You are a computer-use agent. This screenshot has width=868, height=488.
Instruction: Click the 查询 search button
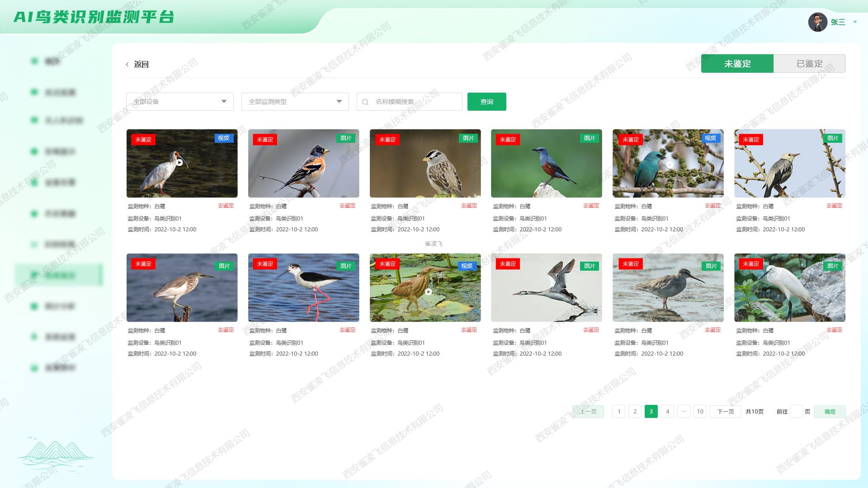pos(486,102)
